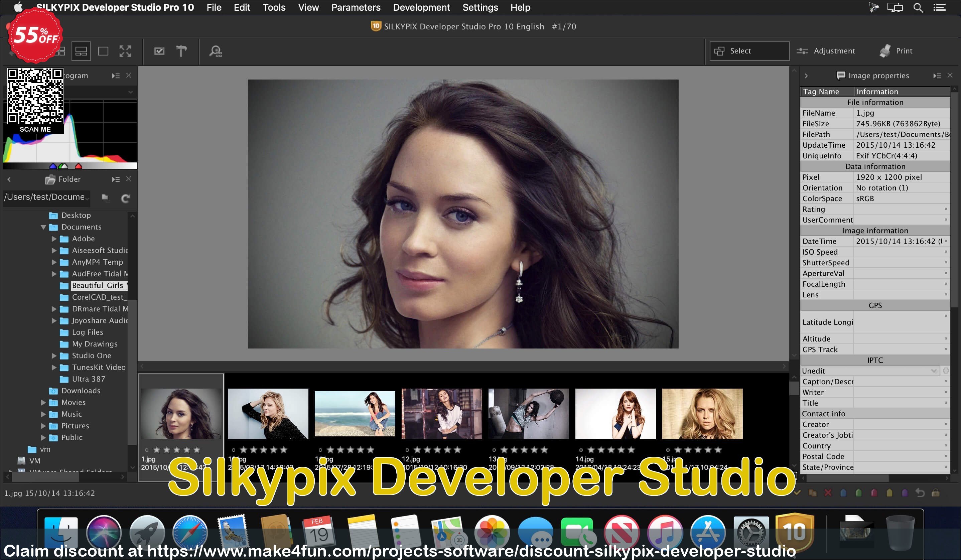961x560 pixels.
Task: Switch to single preview display mode
Action: 103,51
